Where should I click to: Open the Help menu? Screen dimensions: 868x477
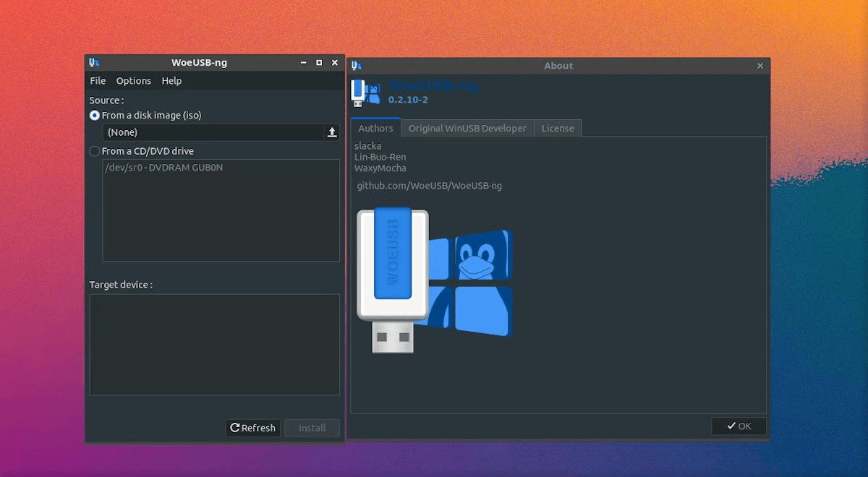[x=171, y=81]
